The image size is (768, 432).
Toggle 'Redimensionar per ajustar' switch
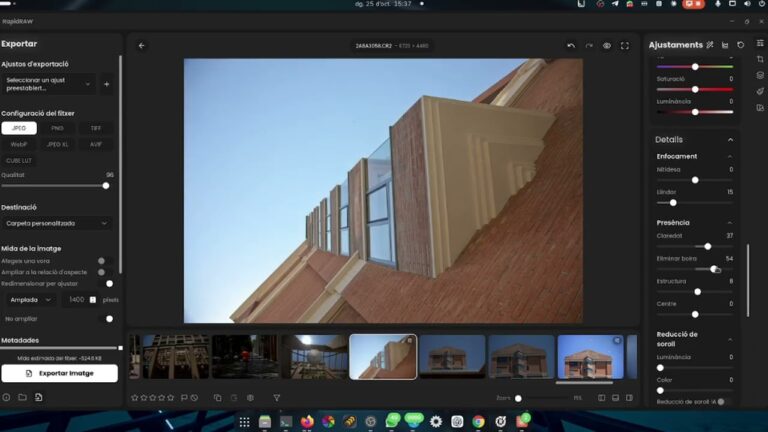pyautogui.click(x=105, y=284)
